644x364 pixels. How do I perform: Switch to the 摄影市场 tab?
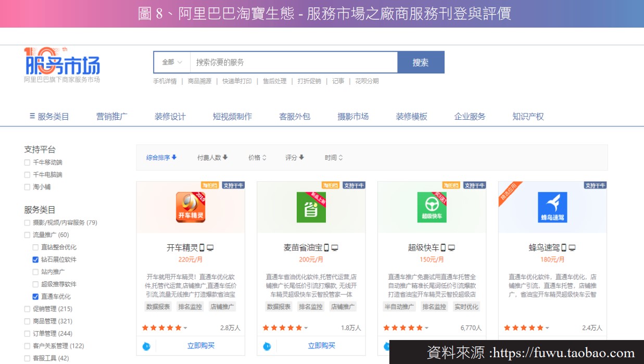[353, 117]
